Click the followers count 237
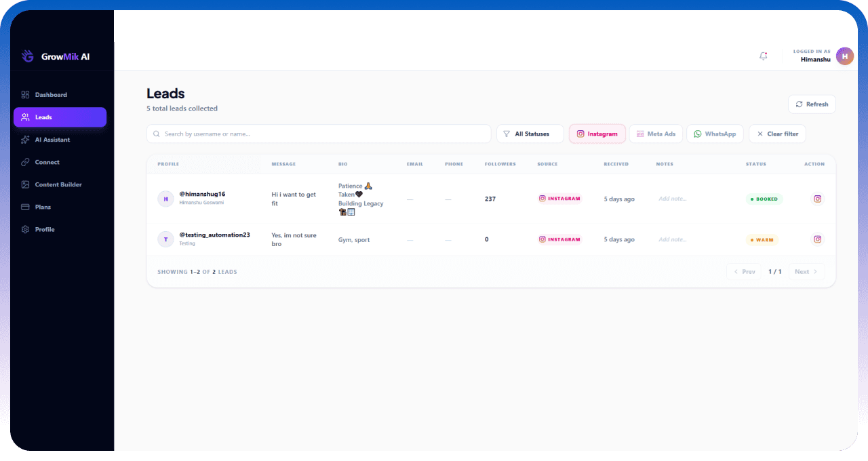The height and width of the screenshot is (461, 868). (x=490, y=199)
